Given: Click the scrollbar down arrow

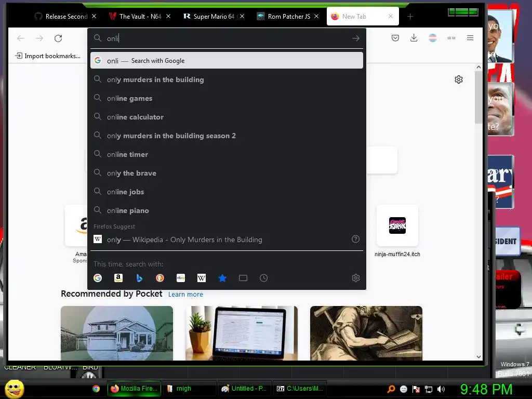Looking at the screenshot, I should pyautogui.click(x=478, y=356).
